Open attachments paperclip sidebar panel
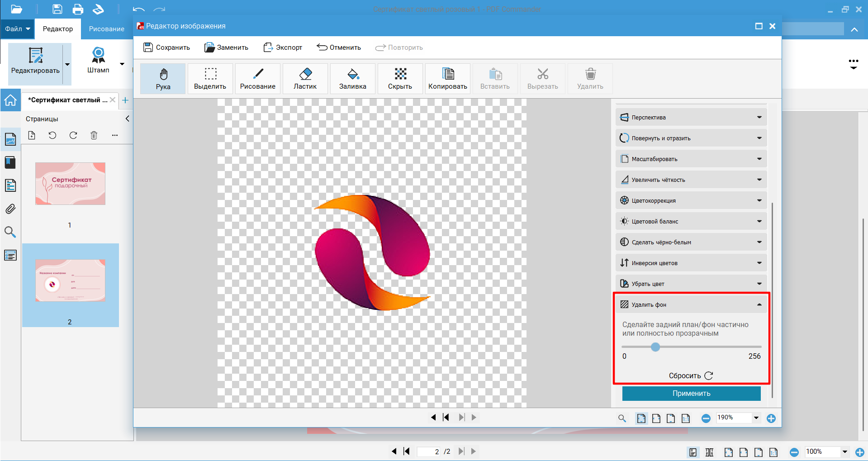Screen dimensions: 868x461 click(x=10, y=209)
